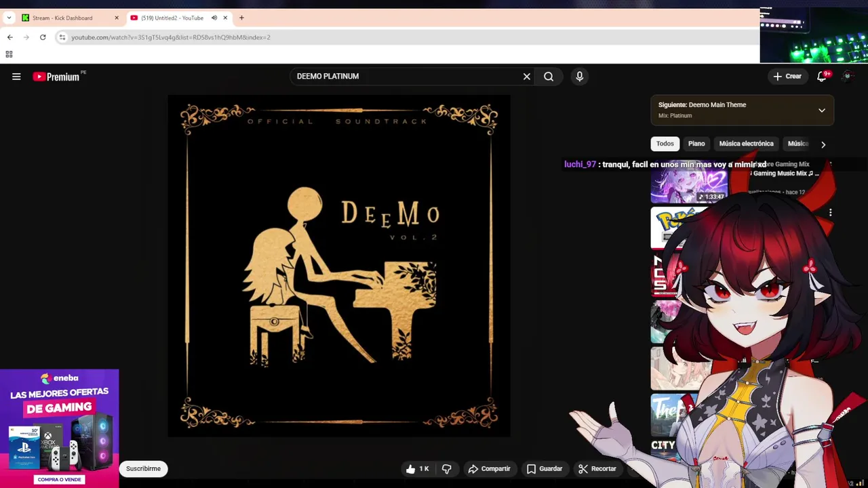Show more filter chips with the right arrow
Image resolution: width=868 pixels, height=488 pixels.
pyautogui.click(x=823, y=144)
